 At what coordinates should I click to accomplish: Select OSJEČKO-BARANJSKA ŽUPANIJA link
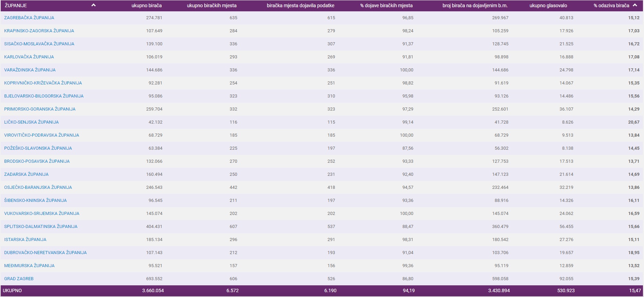click(38, 187)
